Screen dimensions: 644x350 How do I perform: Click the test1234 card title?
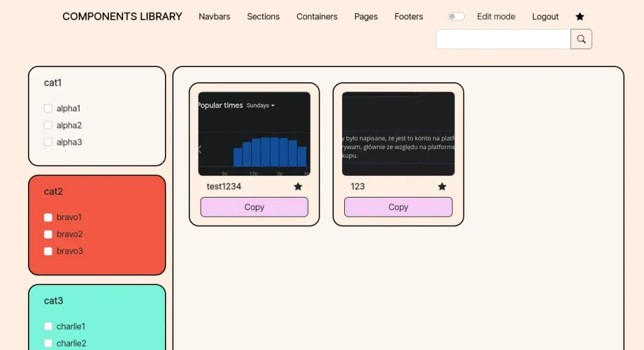(x=224, y=187)
